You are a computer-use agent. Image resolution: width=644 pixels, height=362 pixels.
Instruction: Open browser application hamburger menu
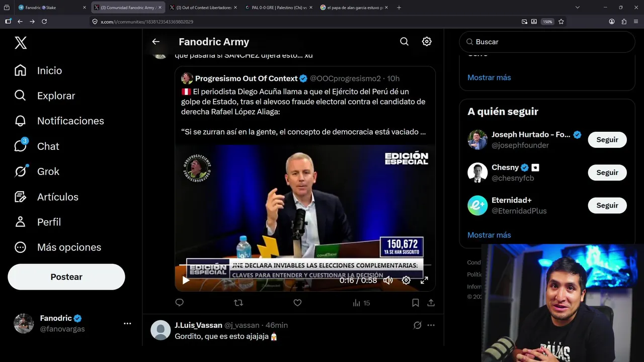pyautogui.click(x=636, y=22)
